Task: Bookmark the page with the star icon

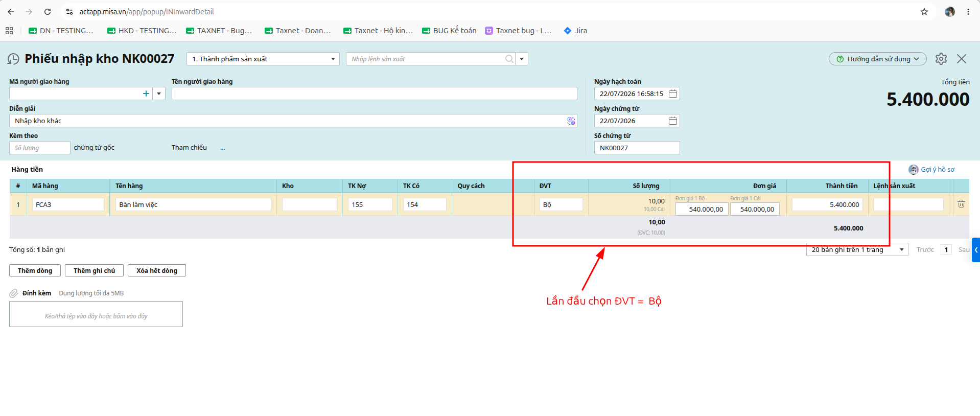Action: point(924,12)
